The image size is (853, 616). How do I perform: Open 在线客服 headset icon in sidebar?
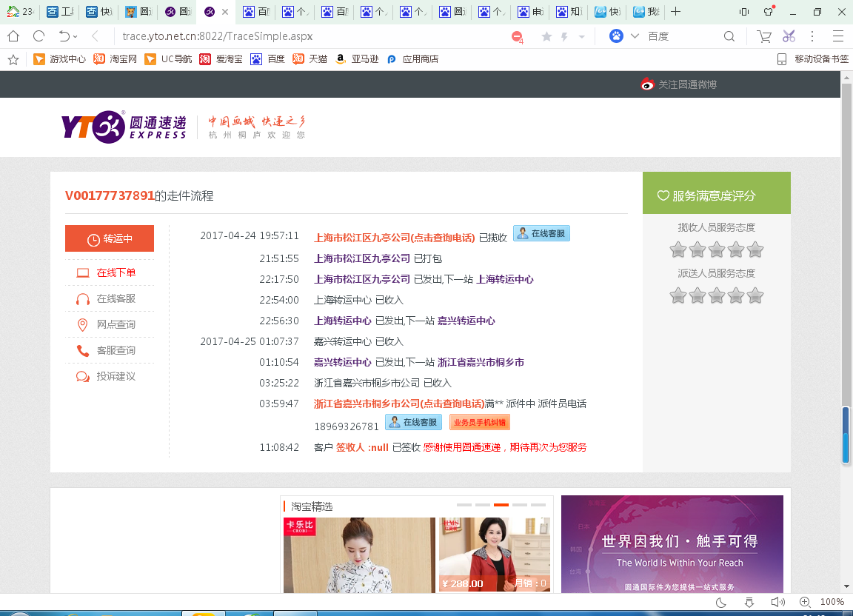coord(83,298)
